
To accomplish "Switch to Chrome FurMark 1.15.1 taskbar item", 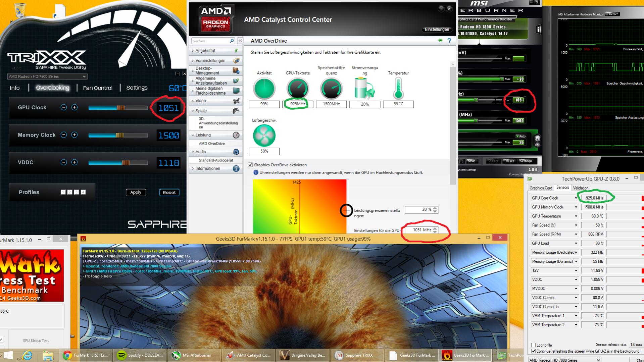I will (86, 355).
